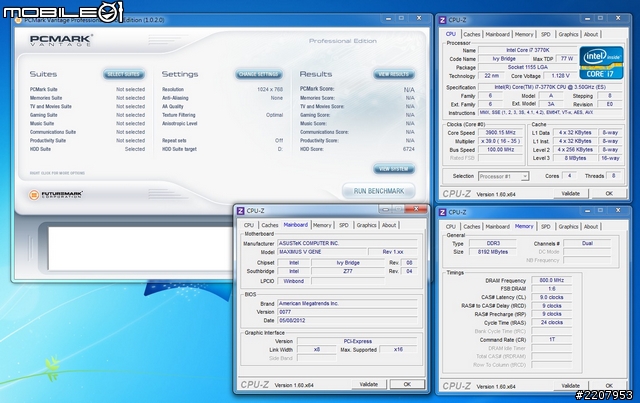Click the CAS# Latency 9.0 clocks value
The image size is (640, 403).
551,297
